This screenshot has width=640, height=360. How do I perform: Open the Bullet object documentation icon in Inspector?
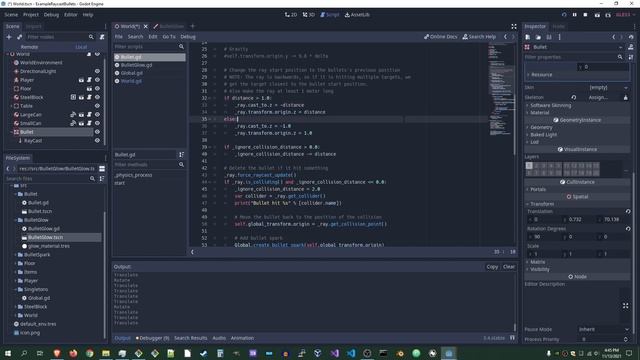click(x=631, y=47)
